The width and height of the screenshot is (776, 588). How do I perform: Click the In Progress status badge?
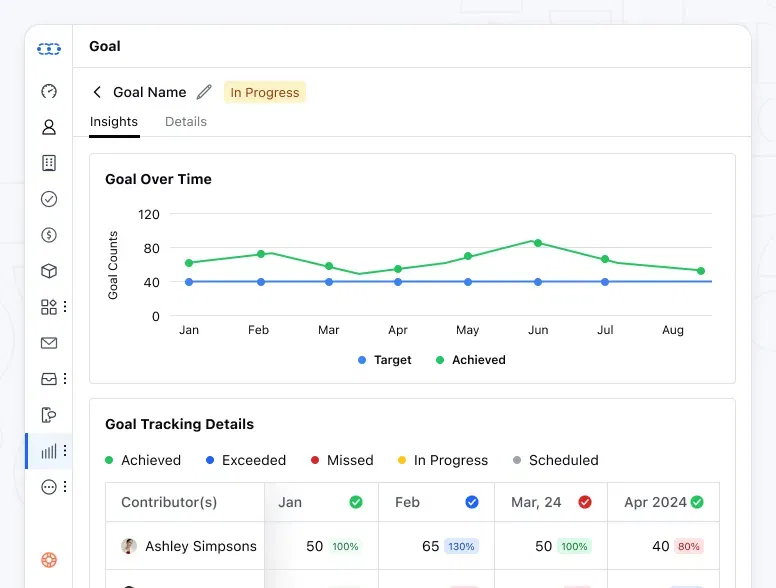pos(265,93)
